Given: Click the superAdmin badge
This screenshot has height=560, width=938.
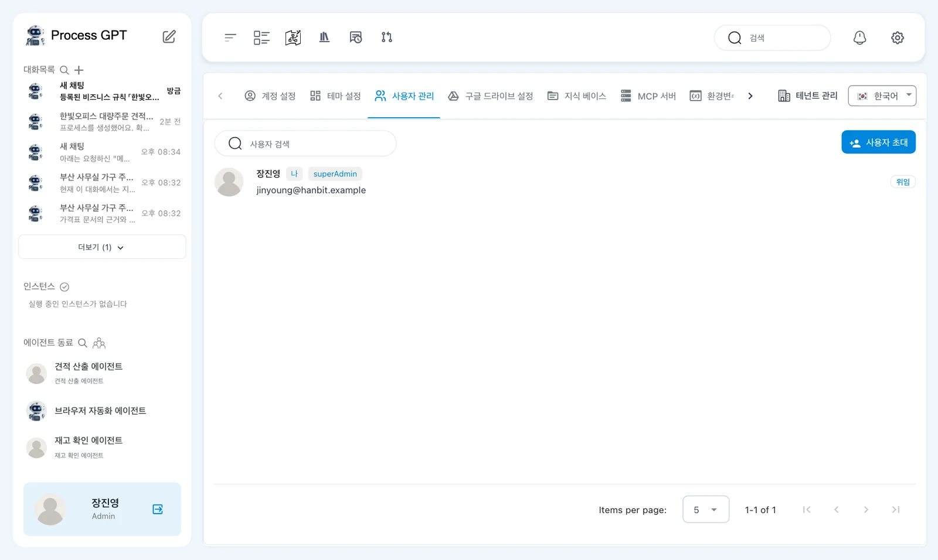Looking at the screenshot, I should click(x=335, y=174).
